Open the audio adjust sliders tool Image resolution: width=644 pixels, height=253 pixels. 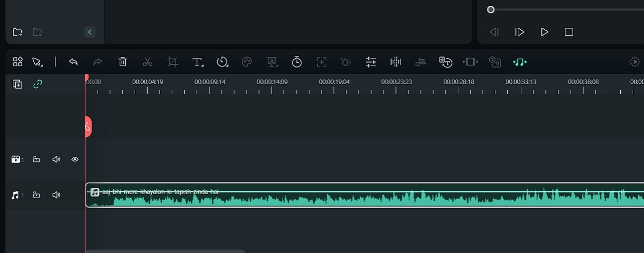pyautogui.click(x=371, y=62)
